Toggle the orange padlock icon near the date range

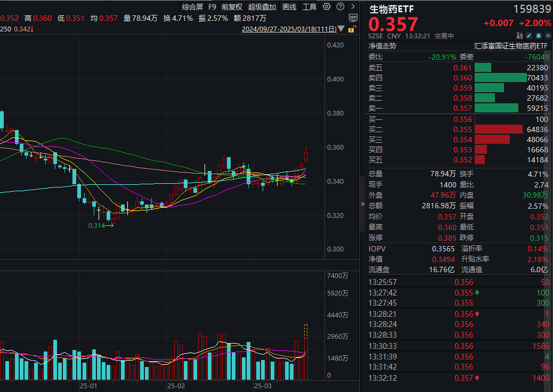point(351,29)
